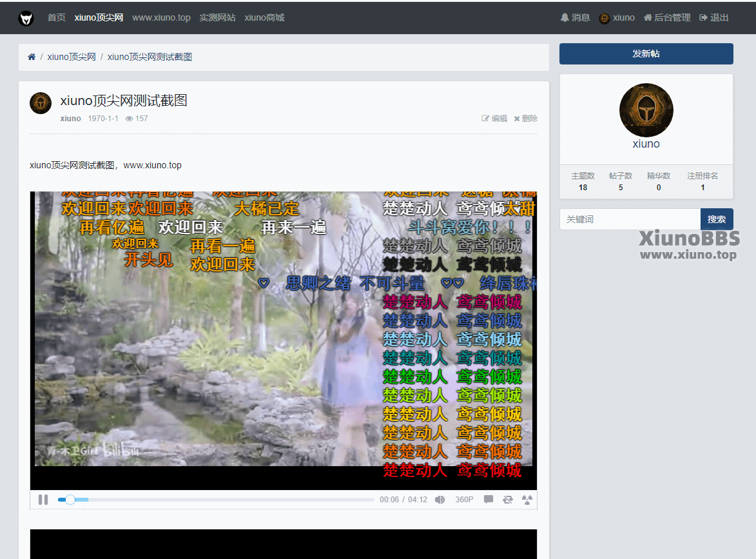This screenshot has width=756, height=559.
Task: Toggle video loop with the repeat icon
Action: (508, 500)
